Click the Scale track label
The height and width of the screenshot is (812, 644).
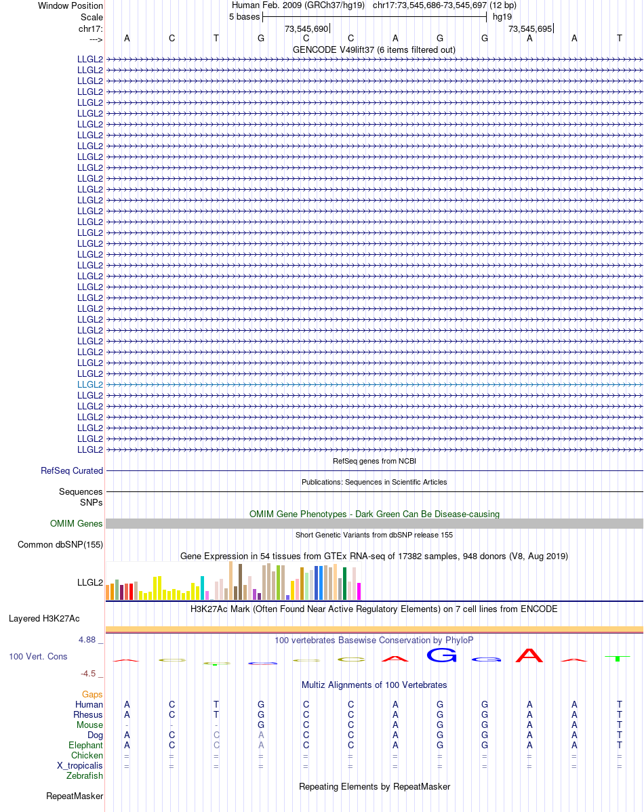pyautogui.click(x=92, y=17)
